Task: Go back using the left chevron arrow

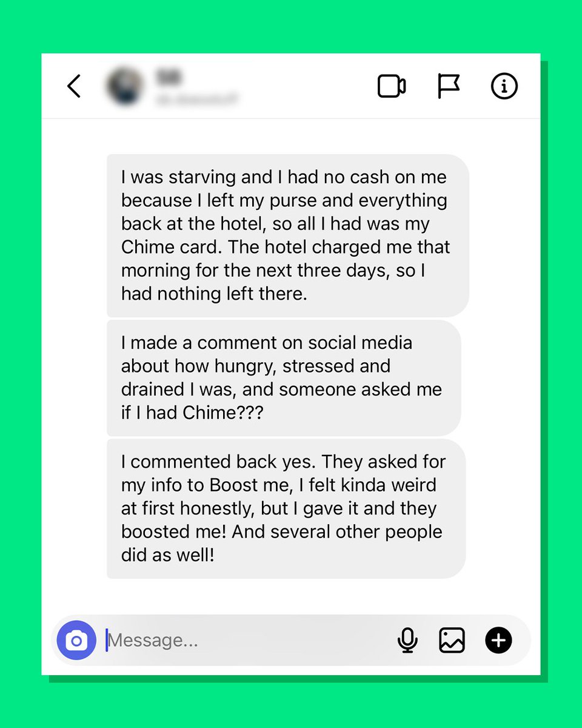Action: 73,86
